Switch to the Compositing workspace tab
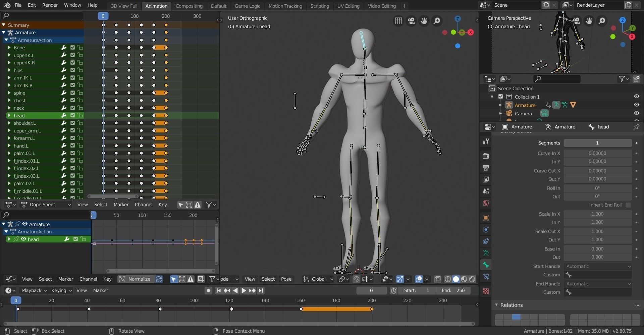 189,6
